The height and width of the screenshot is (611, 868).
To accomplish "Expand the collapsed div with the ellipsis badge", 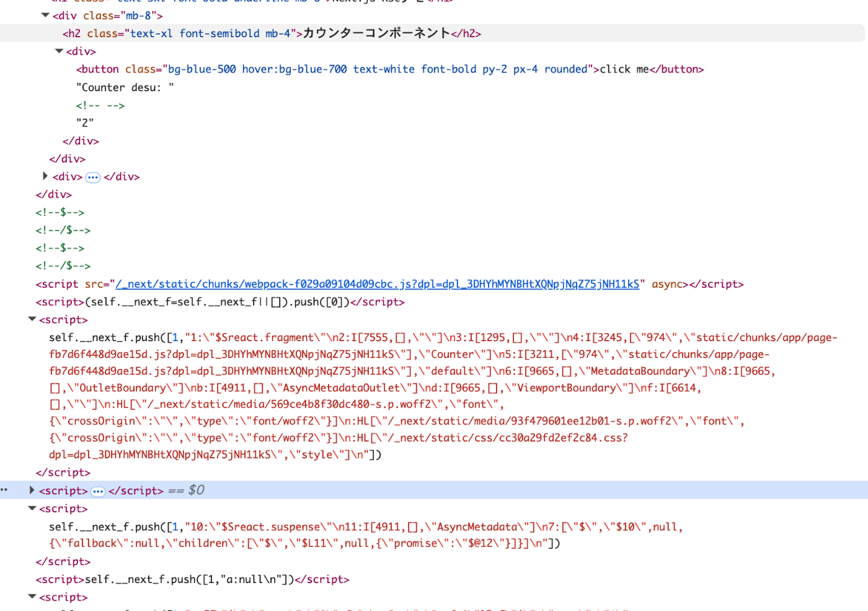I will pos(45,176).
